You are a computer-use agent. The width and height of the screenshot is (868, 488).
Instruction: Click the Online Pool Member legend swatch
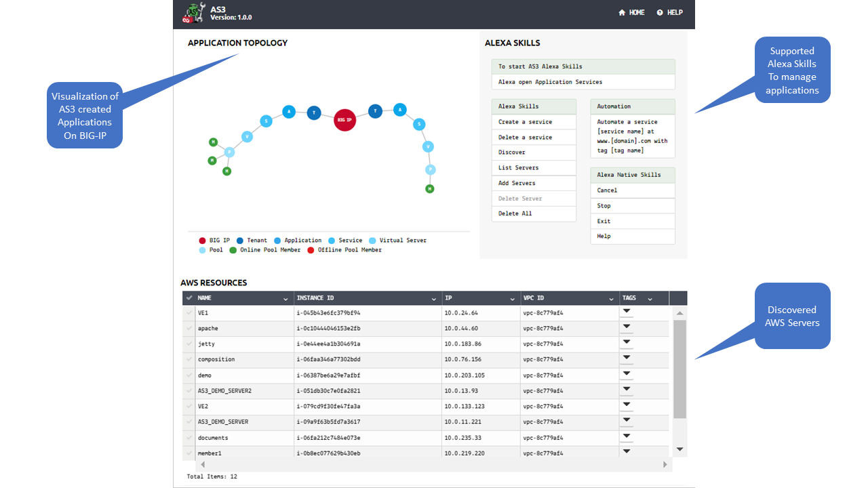click(x=233, y=250)
